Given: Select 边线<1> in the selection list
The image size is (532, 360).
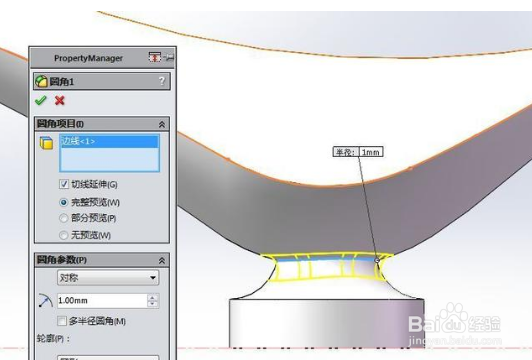Looking at the screenshot, I should (109, 141).
